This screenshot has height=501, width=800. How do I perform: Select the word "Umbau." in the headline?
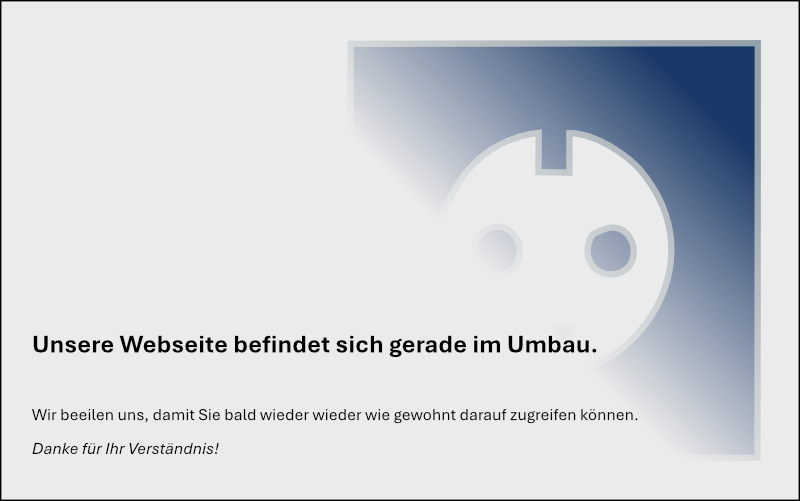point(552,344)
